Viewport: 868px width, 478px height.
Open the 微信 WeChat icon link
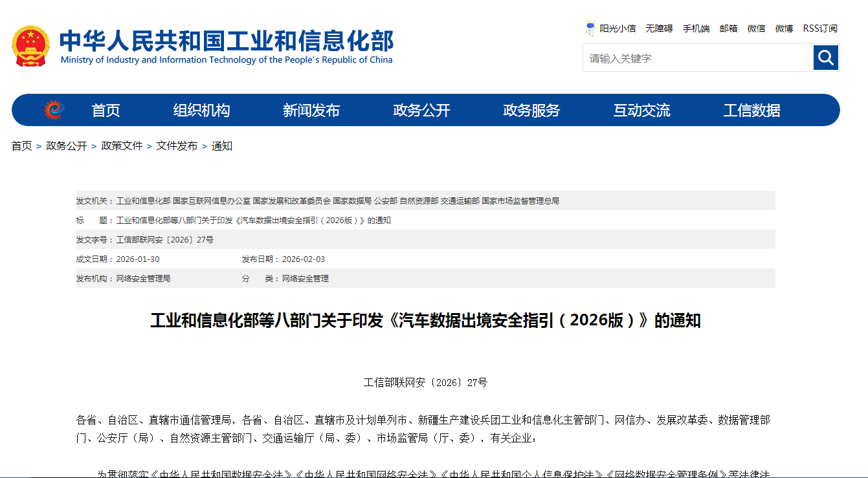tap(755, 28)
